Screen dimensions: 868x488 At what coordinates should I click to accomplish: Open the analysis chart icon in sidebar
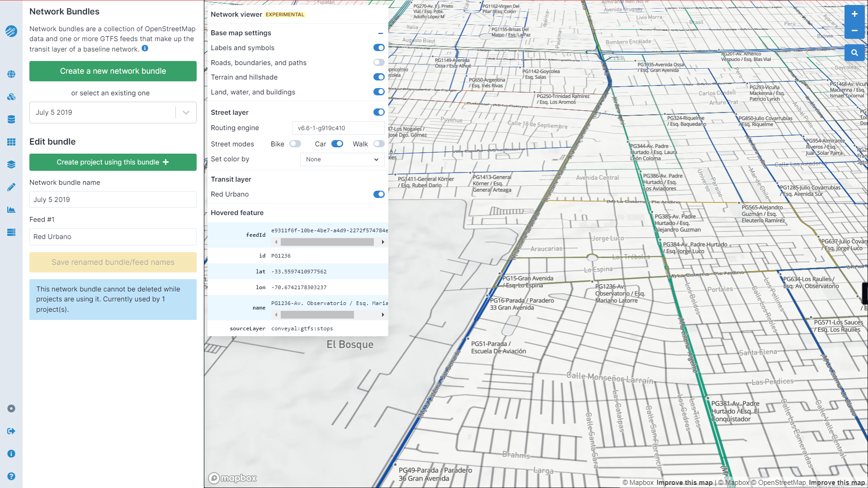pos(11,209)
